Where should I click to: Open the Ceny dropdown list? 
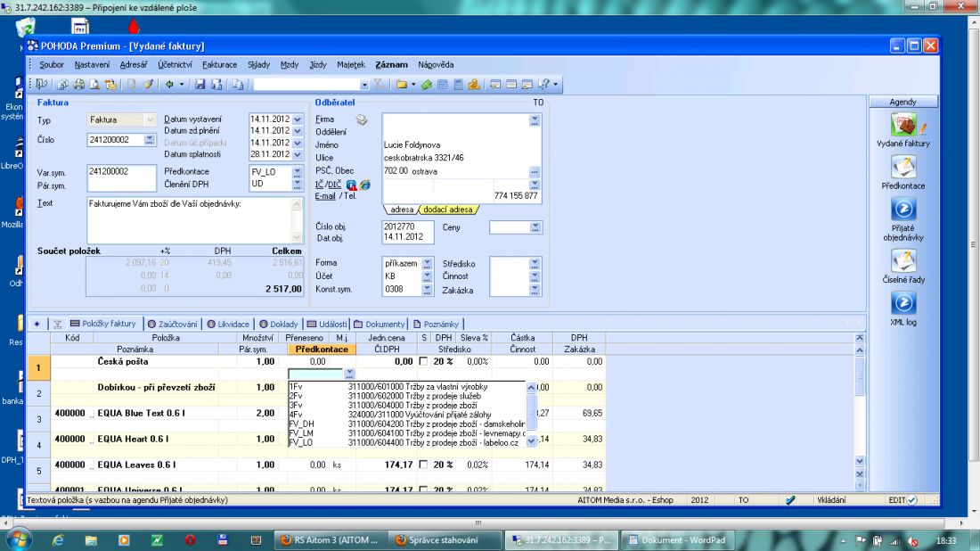point(535,228)
